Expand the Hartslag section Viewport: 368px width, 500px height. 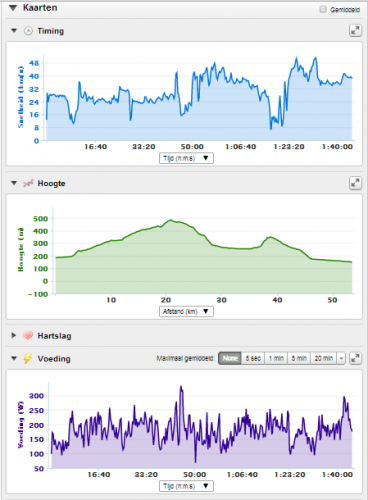click(x=14, y=335)
